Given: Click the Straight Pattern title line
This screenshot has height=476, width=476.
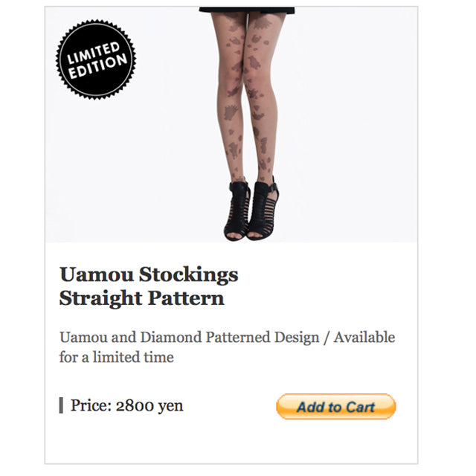Looking at the screenshot, I should [x=142, y=298].
